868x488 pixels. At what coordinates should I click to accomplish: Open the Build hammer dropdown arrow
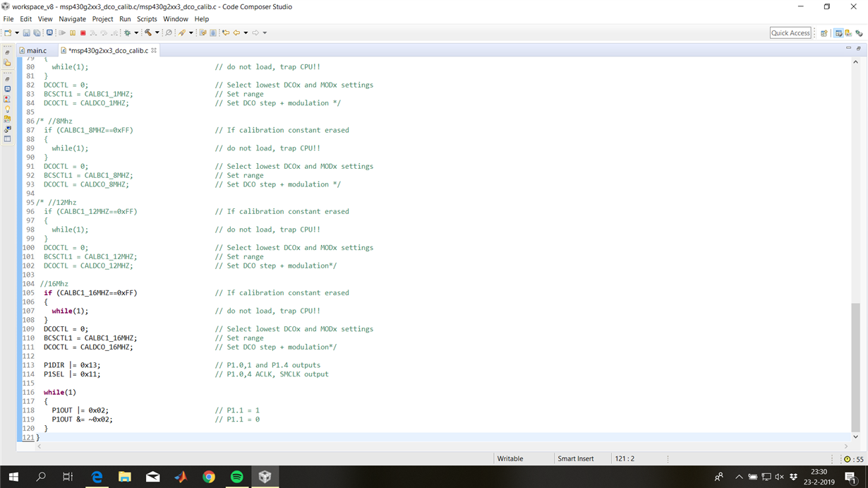(x=157, y=32)
